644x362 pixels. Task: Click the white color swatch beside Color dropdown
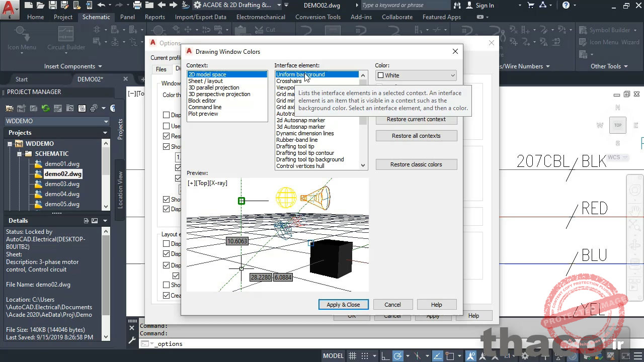381,75
